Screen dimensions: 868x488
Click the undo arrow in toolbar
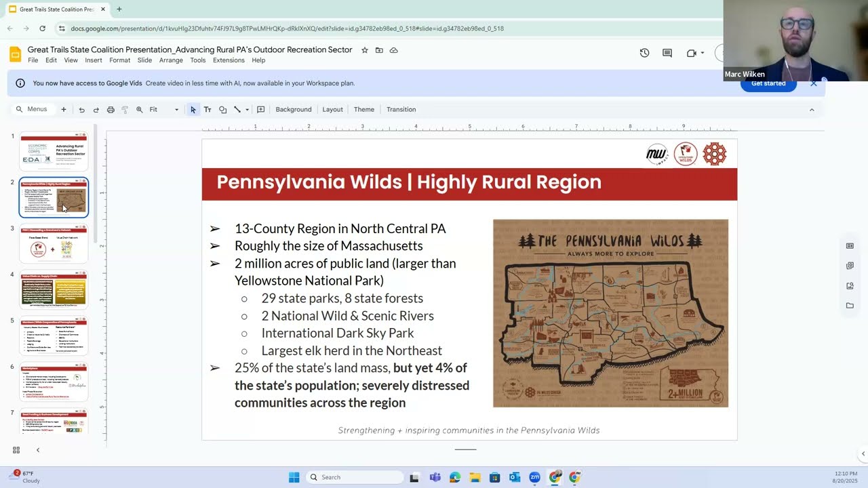pos(81,110)
